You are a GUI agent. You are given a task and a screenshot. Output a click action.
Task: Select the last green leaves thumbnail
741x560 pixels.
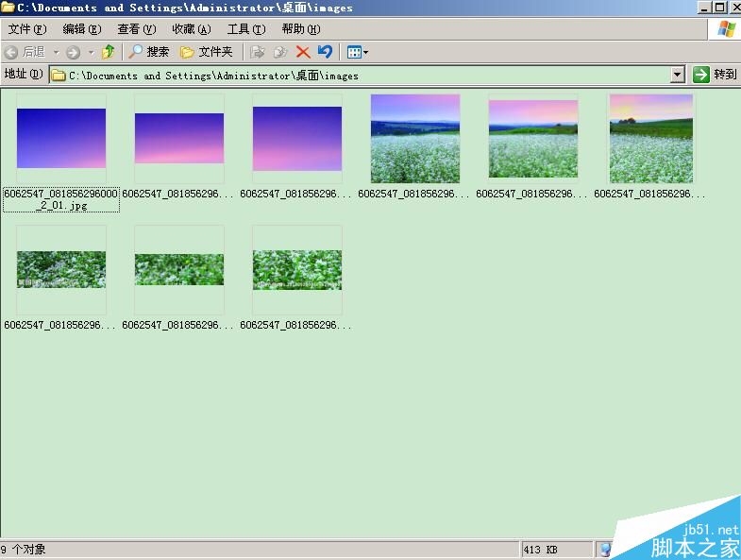point(297,269)
